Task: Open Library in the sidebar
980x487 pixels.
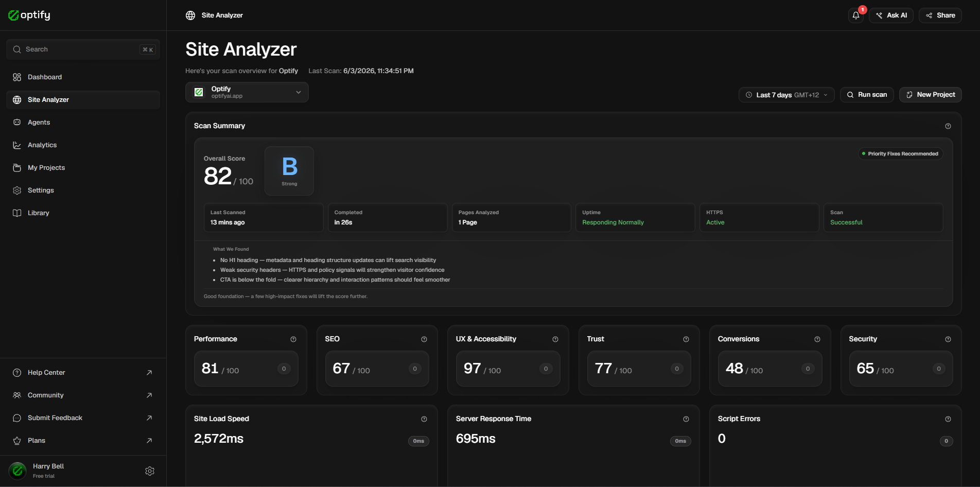Action: click(83, 213)
